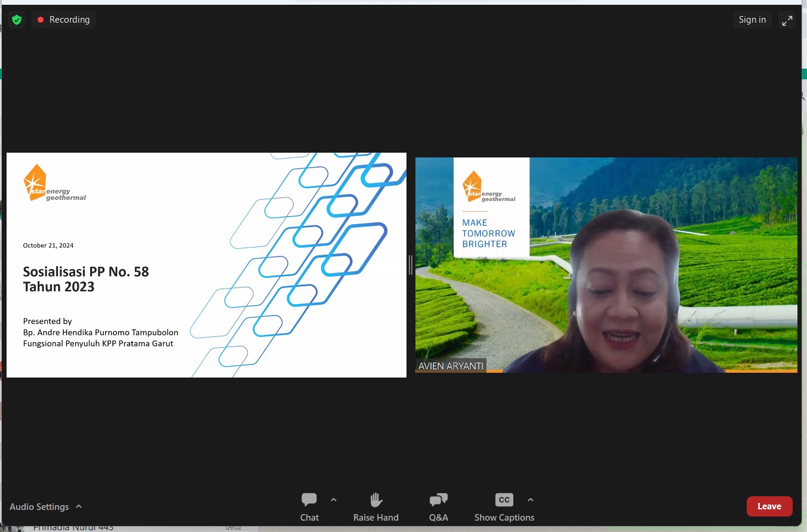Enter full screen with the expand arrows icon

pyautogui.click(x=787, y=20)
